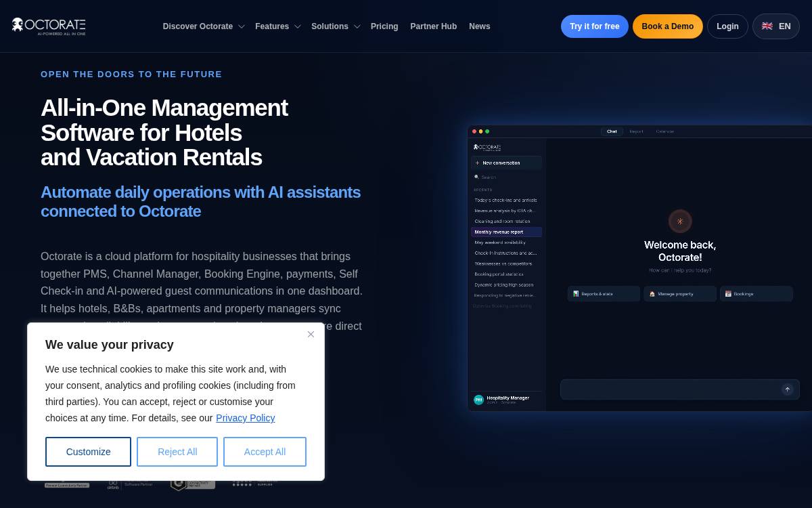The height and width of the screenshot is (508, 812).
Task: Open the Discover Octorate menu
Action: click(203, 26)
